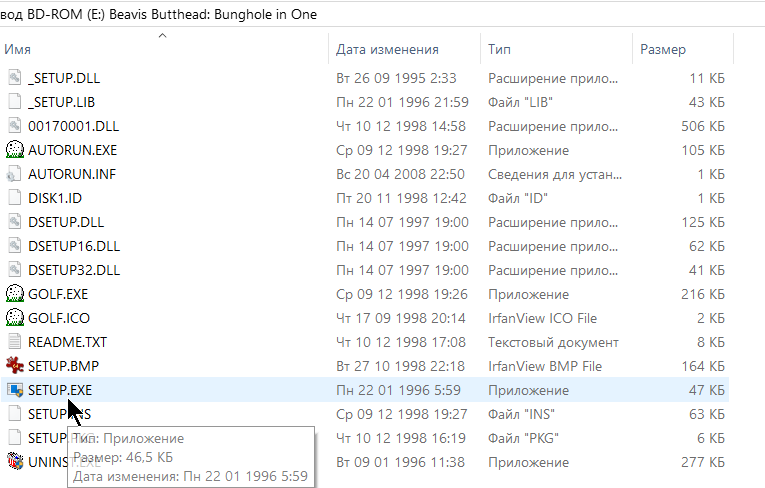Select the SETUP.EXE file name
This screenshot has width=765, height=488.
[60, 390]
